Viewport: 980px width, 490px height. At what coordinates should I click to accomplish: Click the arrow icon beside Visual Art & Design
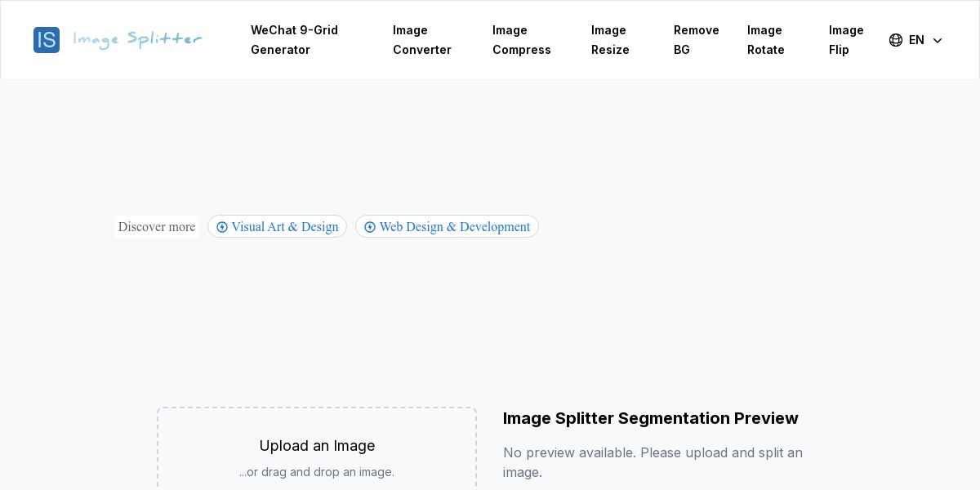coord(222,227)
